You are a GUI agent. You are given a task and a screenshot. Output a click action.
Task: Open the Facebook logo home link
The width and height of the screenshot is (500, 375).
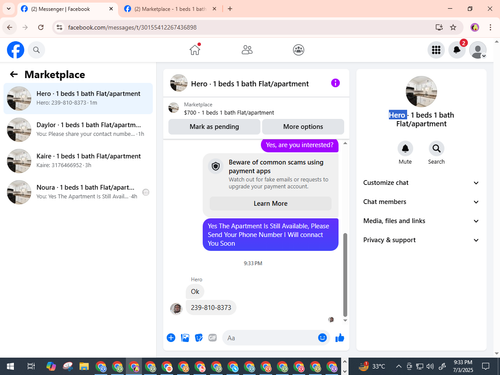[x=15, y=50]
